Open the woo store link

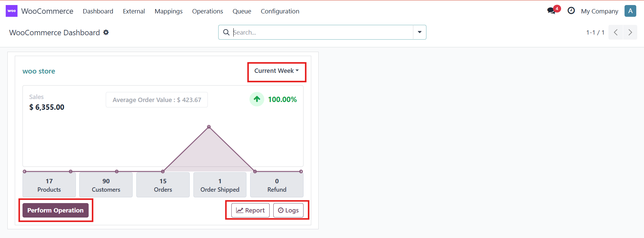click(39, 71)
